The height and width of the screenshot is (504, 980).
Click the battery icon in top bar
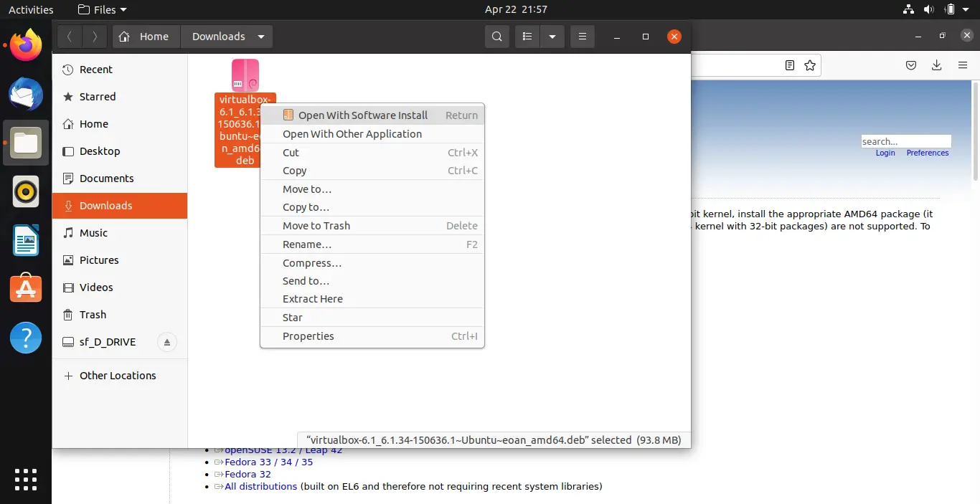pos(950,9)
